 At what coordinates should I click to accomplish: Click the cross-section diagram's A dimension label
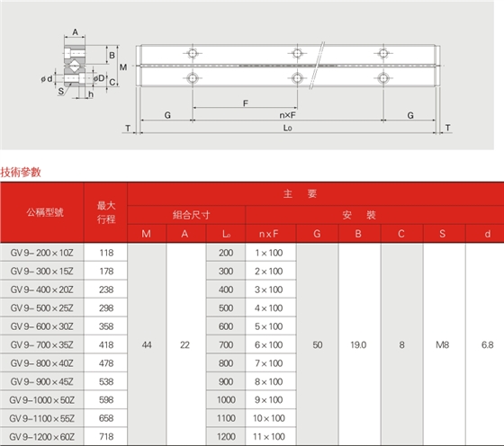pos(75,32)
